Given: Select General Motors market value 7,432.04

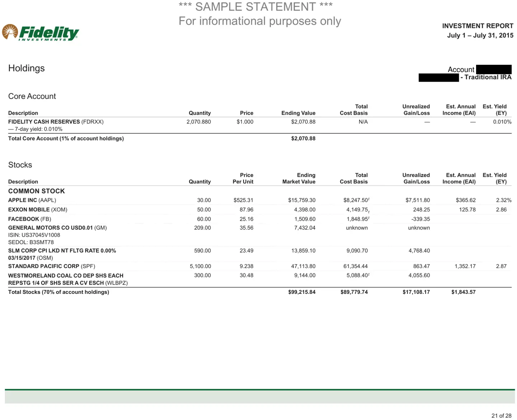Looking at the screenshot, I should tap(305, 228).
